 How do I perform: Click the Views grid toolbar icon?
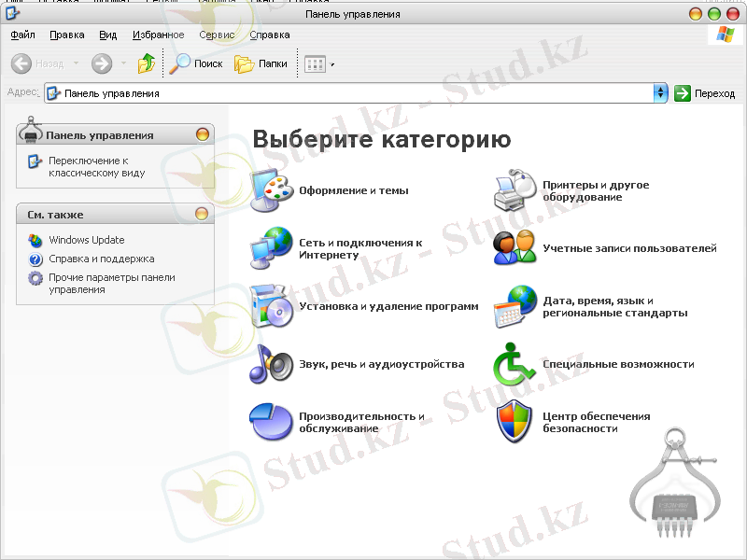click(315, 64)
